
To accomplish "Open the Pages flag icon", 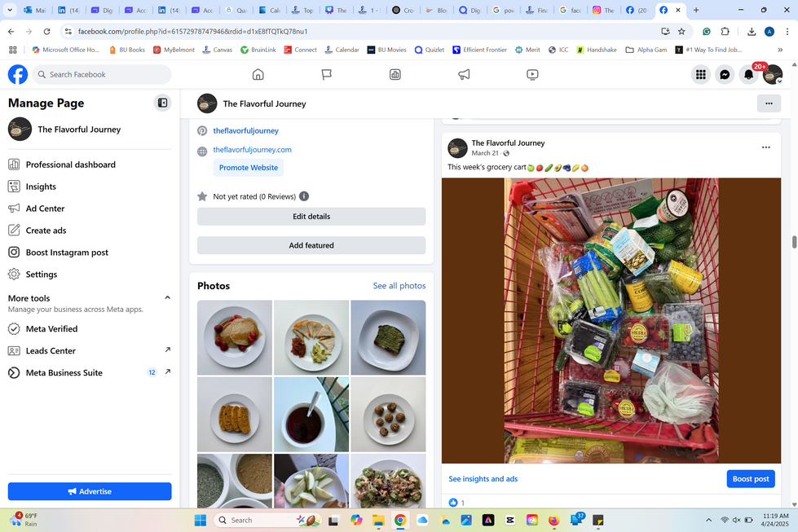I will [327, 74].
